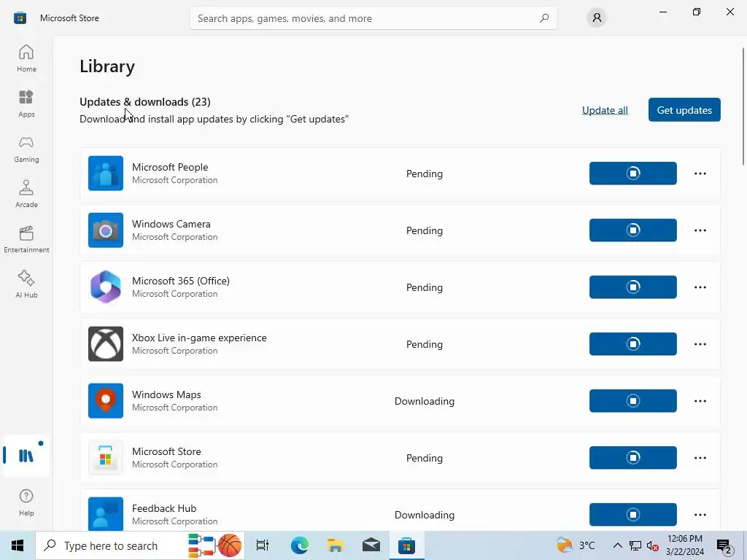Click the Store search input field
This screenshot has width=747, height=560.
click(x=373, y=18)
